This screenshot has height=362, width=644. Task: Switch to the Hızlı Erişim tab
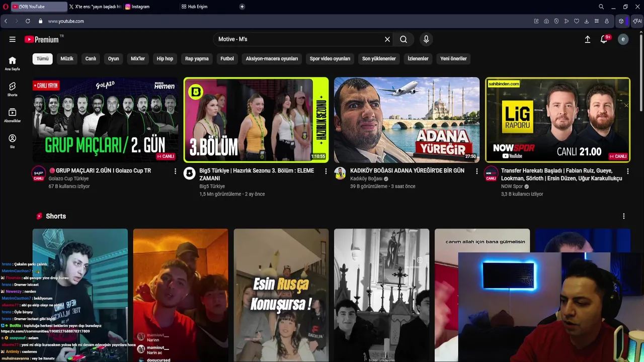pyautogui.click(x=207, y=7)
